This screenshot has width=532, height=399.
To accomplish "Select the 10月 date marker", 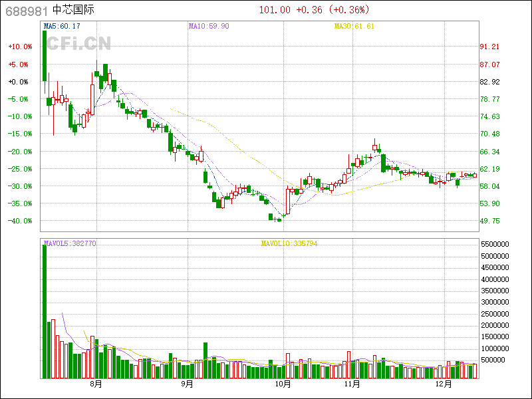I will (x=283, y=384).
